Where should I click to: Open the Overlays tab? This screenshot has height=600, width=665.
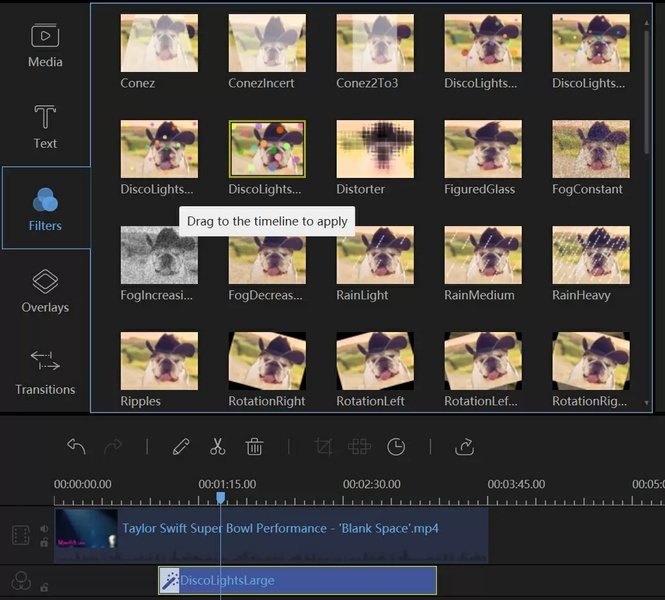point(45,290)
